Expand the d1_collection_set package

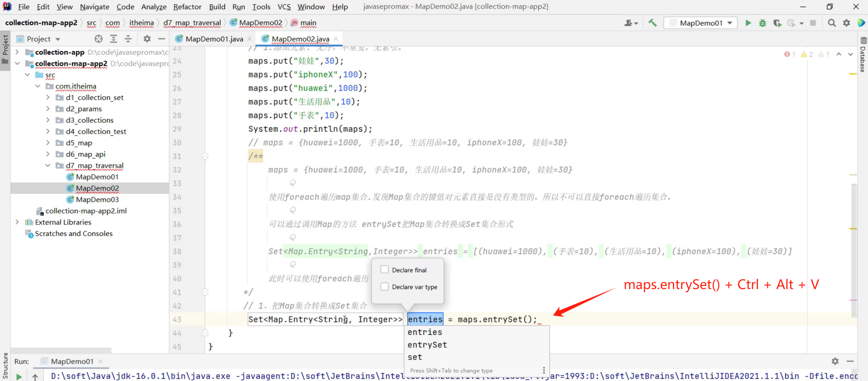coord(48,97)
